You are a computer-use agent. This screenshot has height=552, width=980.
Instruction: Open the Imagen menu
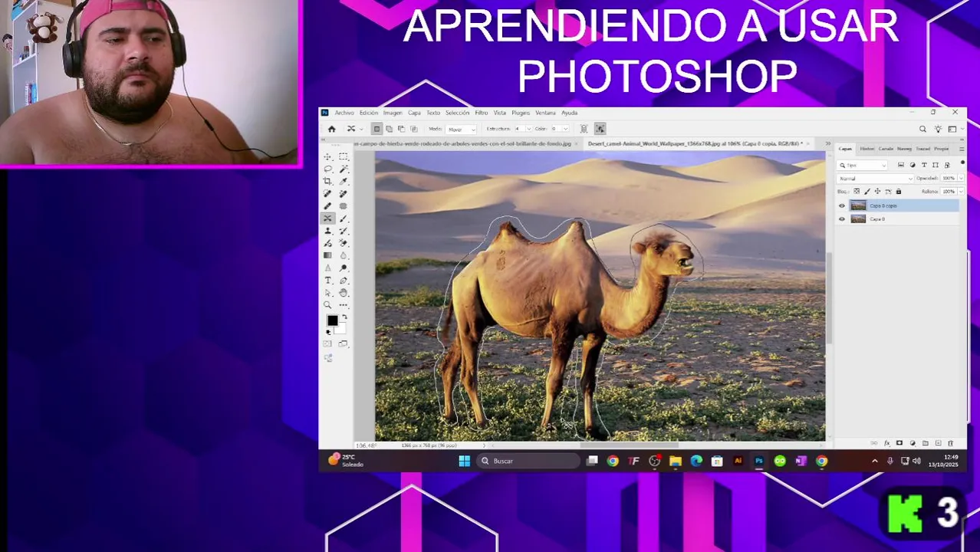(x=393, y=113)
